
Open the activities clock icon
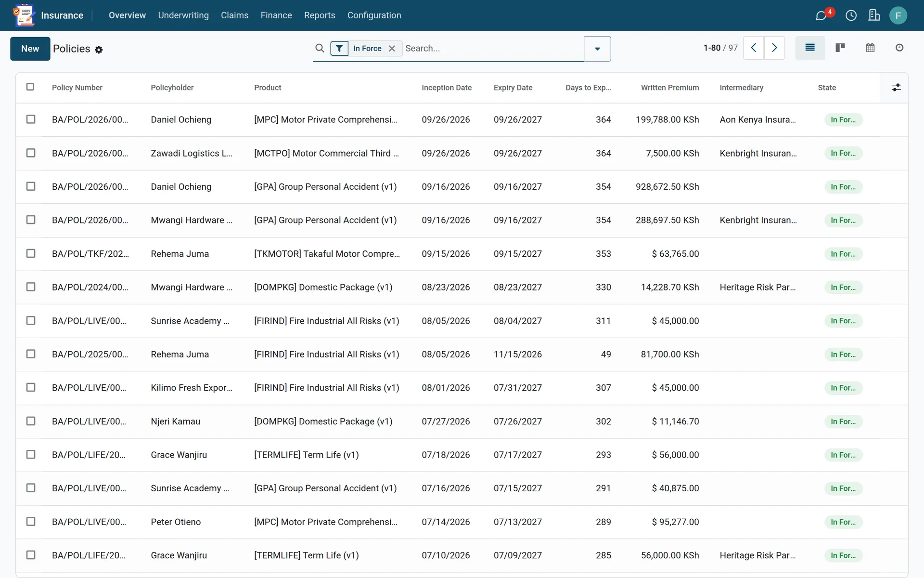click(x=851, y=15)
